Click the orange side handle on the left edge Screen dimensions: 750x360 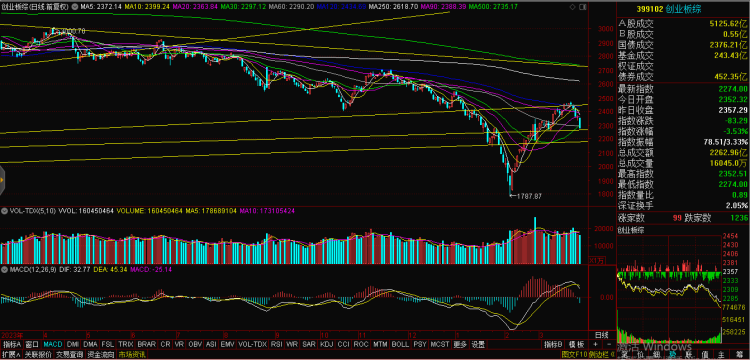tap(1, 181)
